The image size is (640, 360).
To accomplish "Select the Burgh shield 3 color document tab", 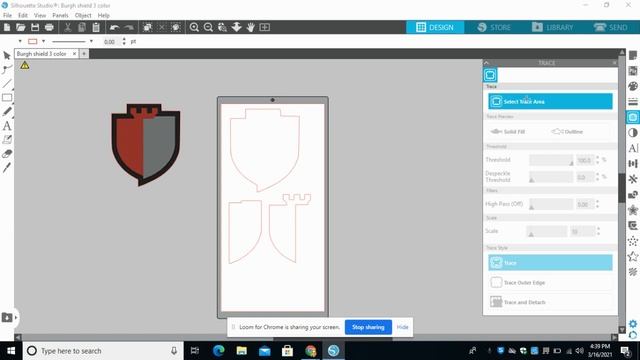I will pos(42,54).
